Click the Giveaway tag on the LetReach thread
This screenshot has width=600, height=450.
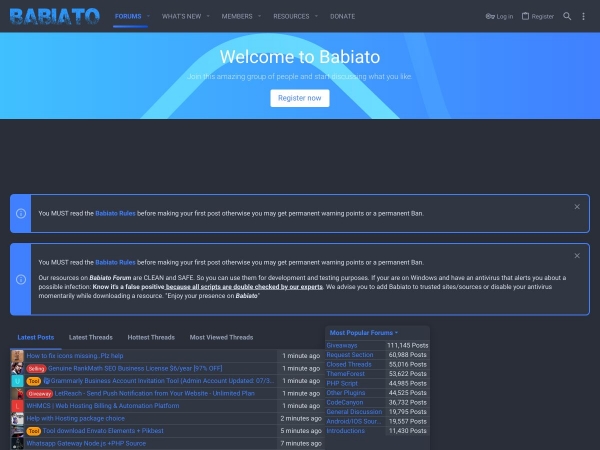[40, 394]
